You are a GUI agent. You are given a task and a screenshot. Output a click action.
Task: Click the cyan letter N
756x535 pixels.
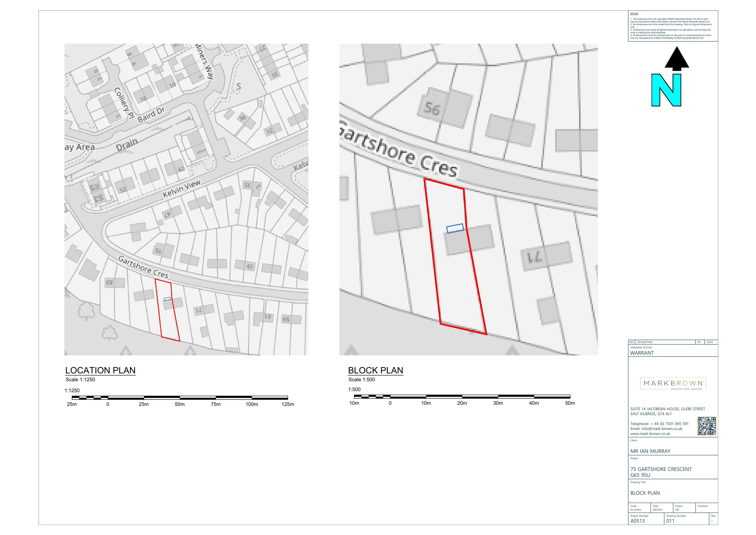666,90
